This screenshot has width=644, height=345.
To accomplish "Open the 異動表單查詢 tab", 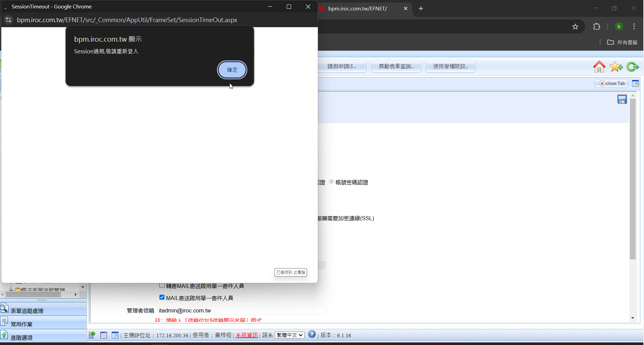I will pyautogui.click(x=396, y=66).
